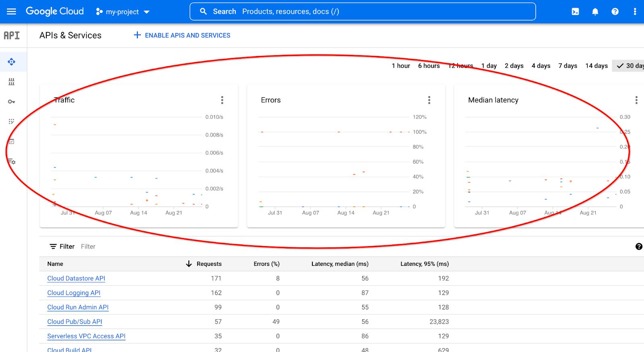Image resolution: width=644 pixels, height=352 pixels.
Task: Sort table by Errors (%) column
Action: [x=266, y=264]
